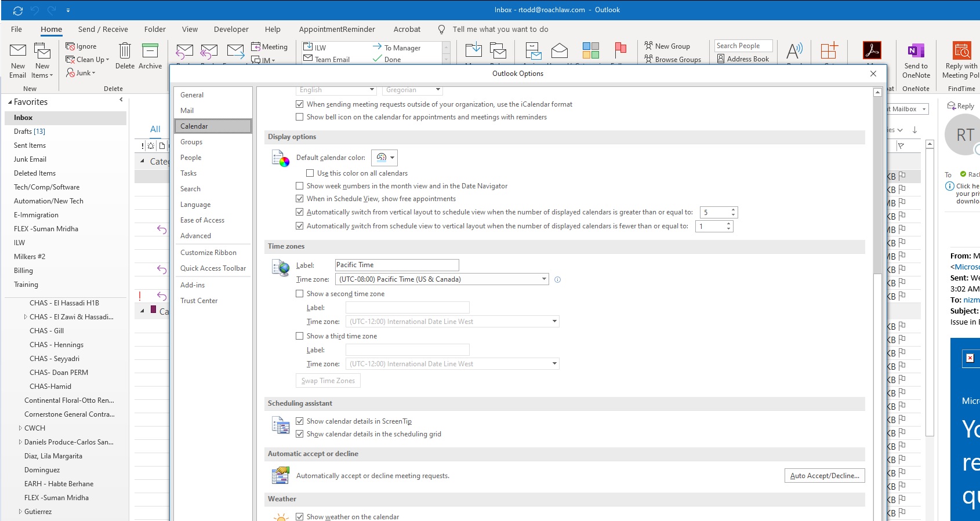980x521 pixels.
Task: Click the Auto Accept/Decline button
Action: [825, 476]
